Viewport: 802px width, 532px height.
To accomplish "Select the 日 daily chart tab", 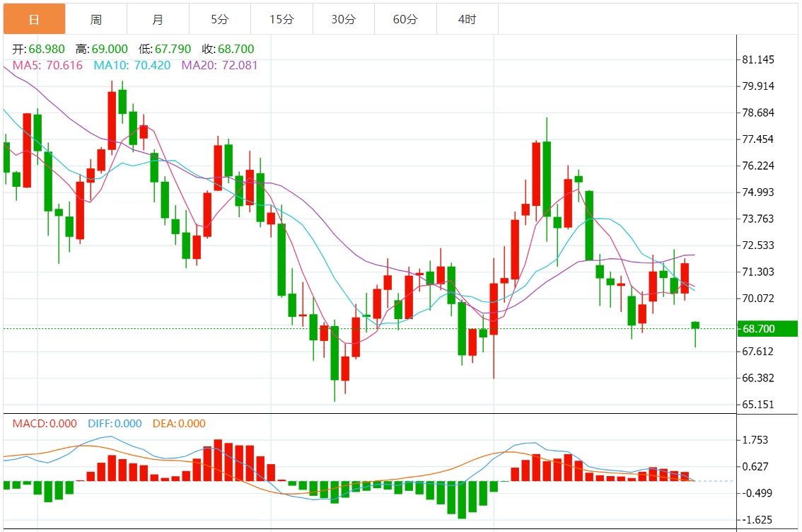I will [34, 19].
